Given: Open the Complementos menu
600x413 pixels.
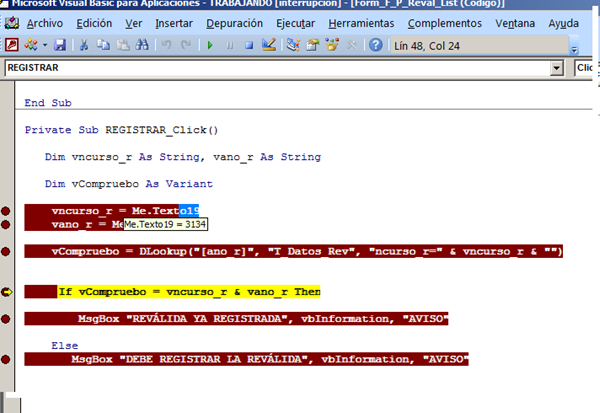Looking at the screenshot, I should click(445, 23).
